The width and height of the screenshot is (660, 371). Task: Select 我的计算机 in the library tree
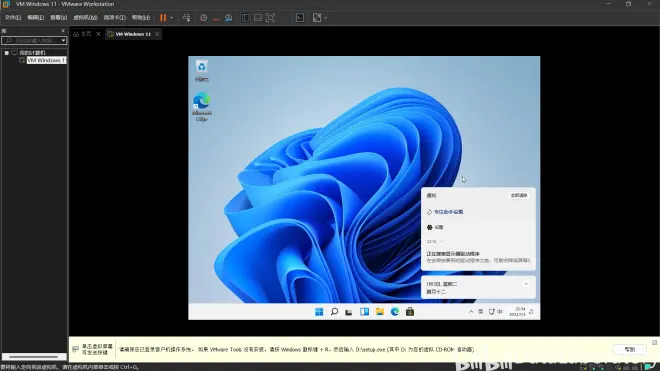(32, 53)
